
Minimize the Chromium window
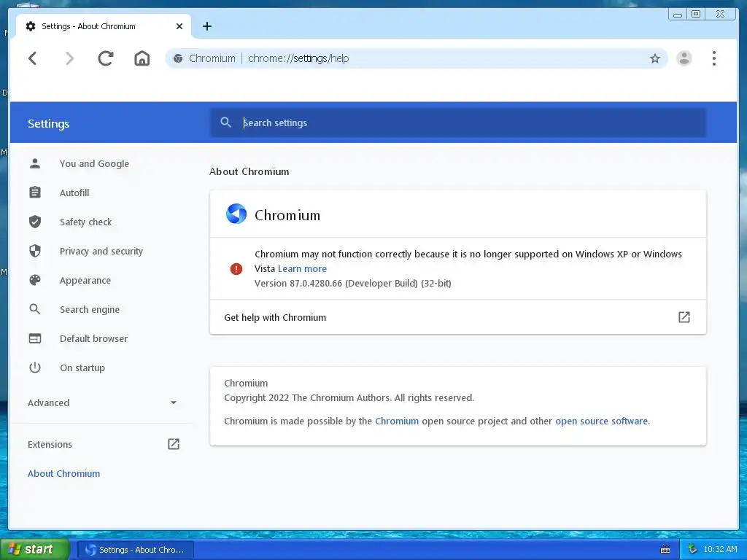pyautogui.click(x=677, y=15)
